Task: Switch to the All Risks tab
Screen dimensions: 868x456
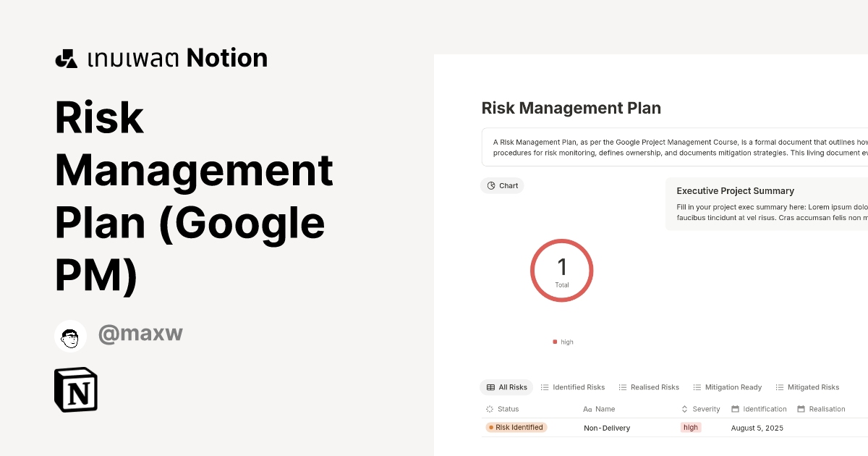Action: (506, 387)
